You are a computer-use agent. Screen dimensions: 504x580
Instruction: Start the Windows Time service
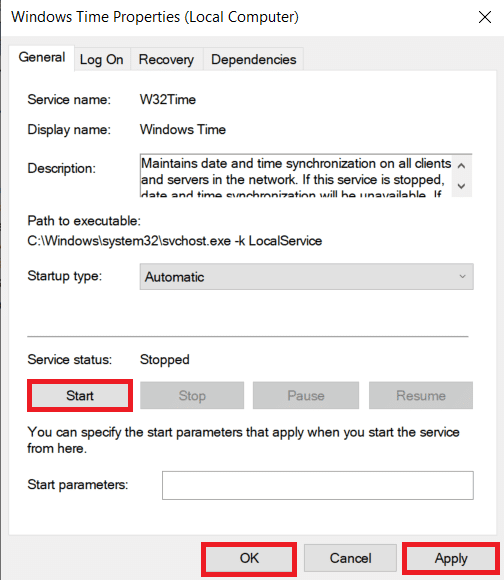[x=80, y=395]
